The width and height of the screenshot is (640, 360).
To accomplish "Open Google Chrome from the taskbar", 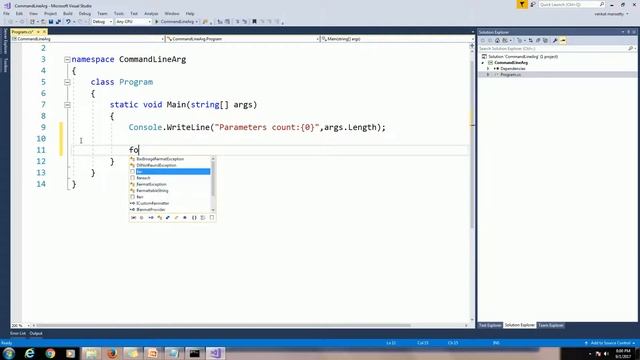I will [50, 353].
